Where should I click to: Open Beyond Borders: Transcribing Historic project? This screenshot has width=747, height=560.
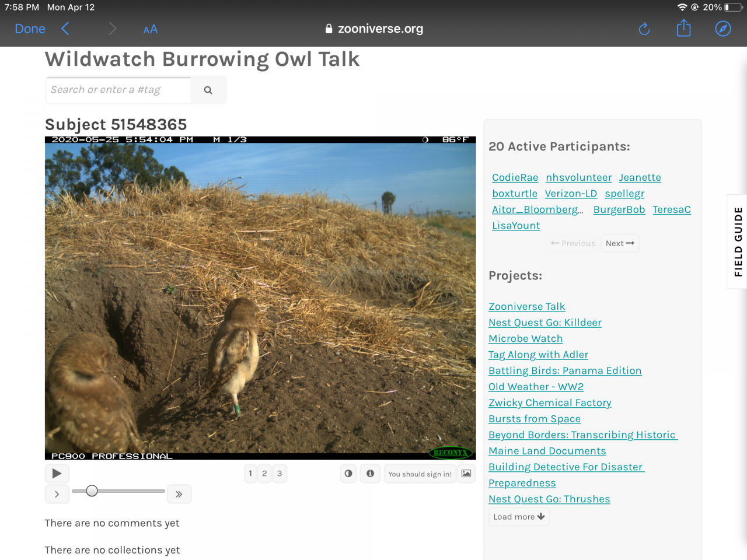(x=582, y=435)
